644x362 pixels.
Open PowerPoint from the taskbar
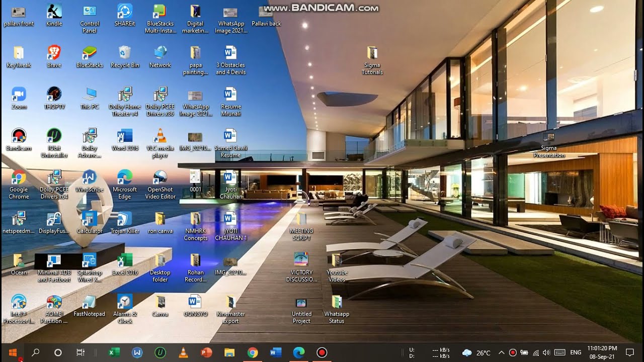[206, 352]
